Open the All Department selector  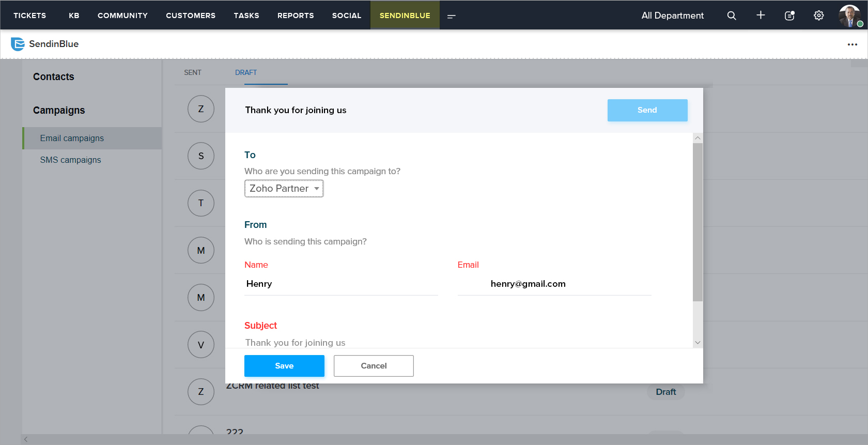[x=672, y=16]
